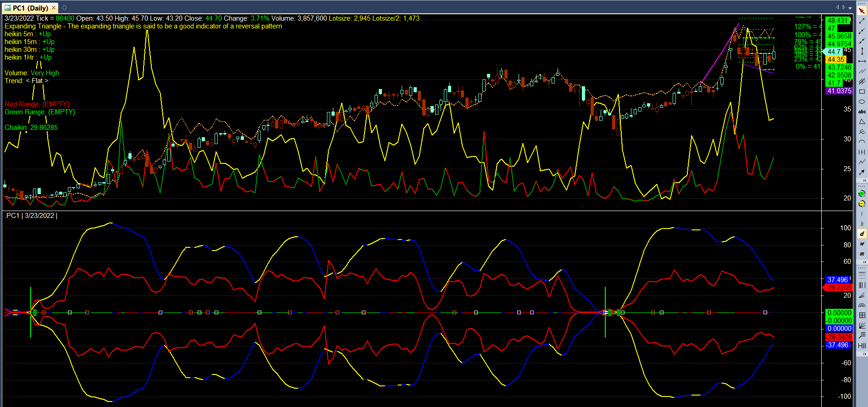868x407 pixels.
Task: Click the 48.431 price label
Action: (x=838, y=20)
